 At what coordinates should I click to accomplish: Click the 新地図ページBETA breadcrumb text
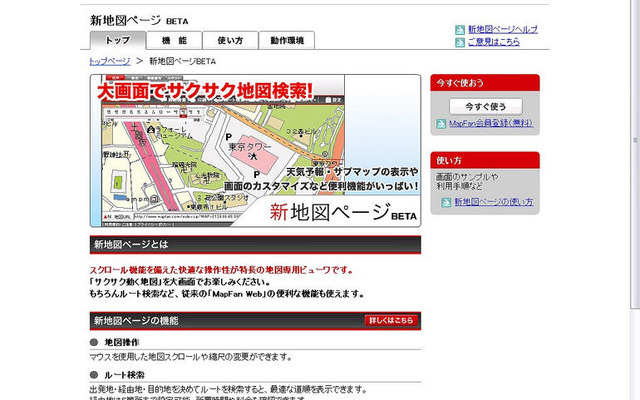click(x=182, y=61)
